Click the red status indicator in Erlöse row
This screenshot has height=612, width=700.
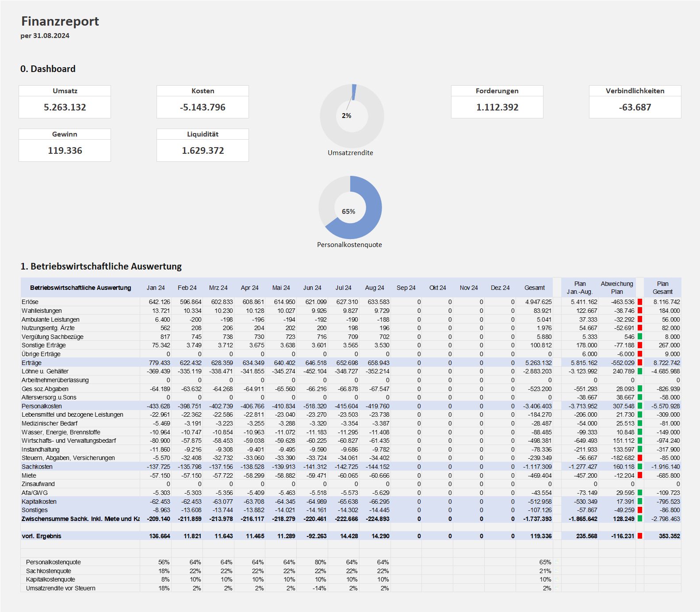pyautogui.click(x=639, y=302)
